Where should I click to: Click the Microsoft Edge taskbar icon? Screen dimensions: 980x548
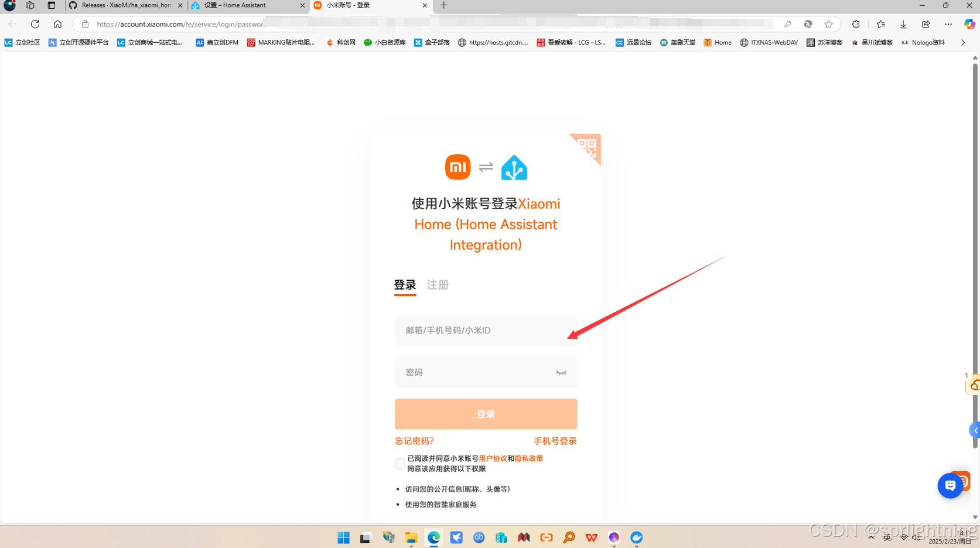433,537
